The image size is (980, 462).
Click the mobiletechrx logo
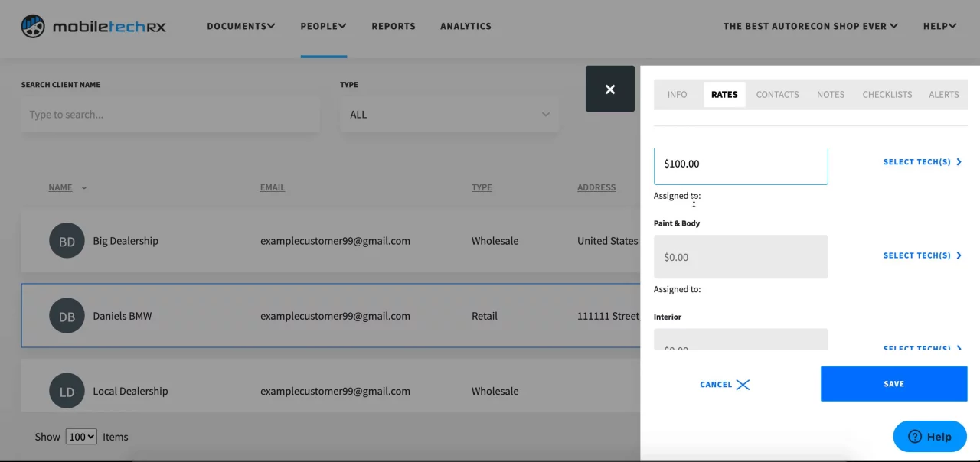[x=92, y=25]
